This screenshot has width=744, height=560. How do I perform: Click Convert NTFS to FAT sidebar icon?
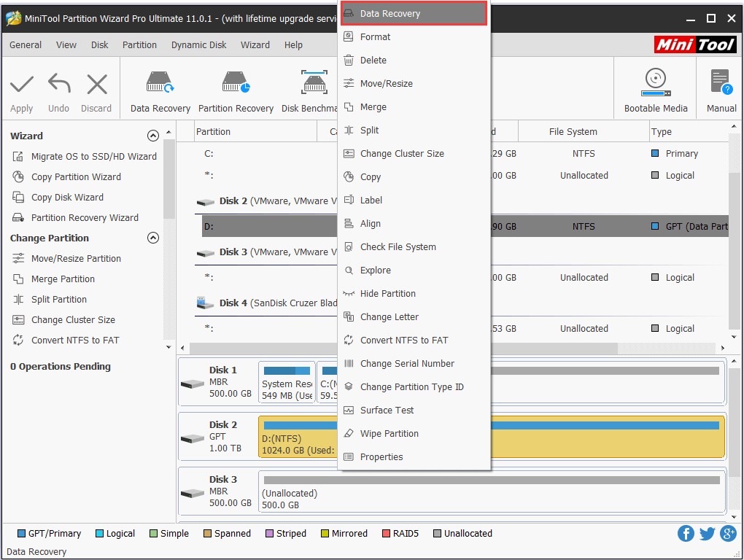(x=18, y=340)
